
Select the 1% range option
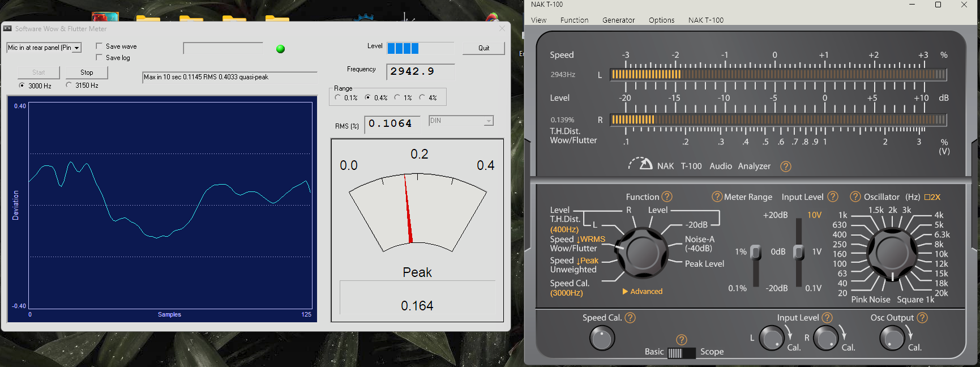[x=397, y=97]
